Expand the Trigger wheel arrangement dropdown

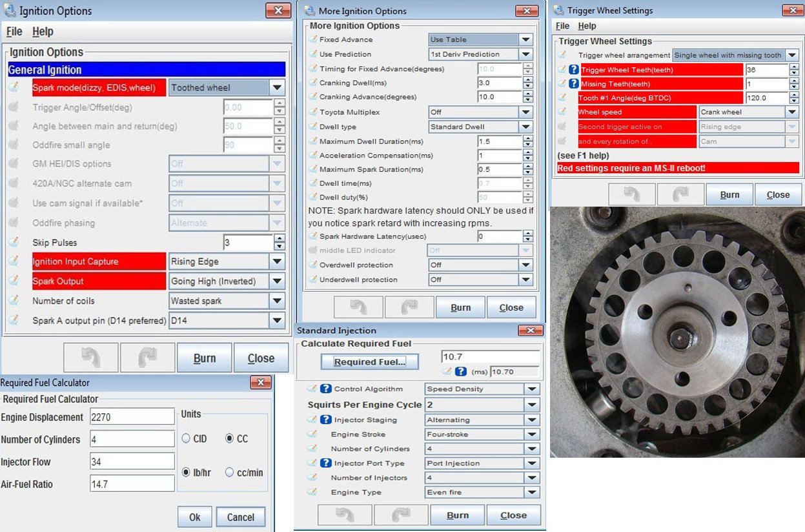click(x=792, y=56)
